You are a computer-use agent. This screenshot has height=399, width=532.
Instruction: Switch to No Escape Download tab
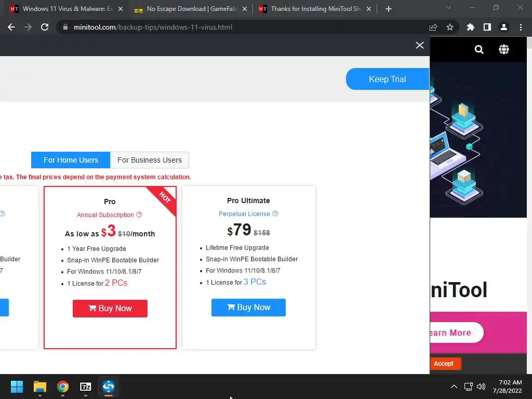click(x=190, y=9)
